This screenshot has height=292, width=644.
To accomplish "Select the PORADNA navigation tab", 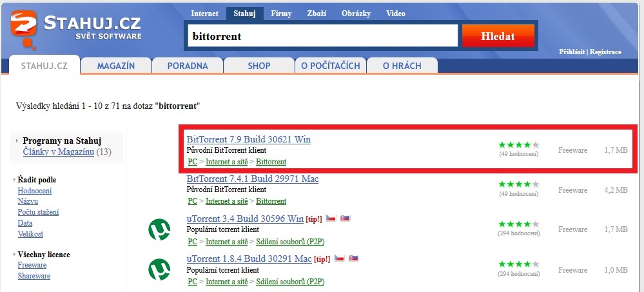I will coord(188,66).
